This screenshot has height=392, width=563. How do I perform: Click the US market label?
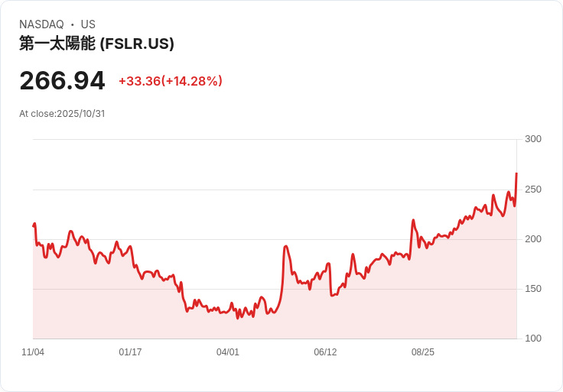[x=88, y=24]
